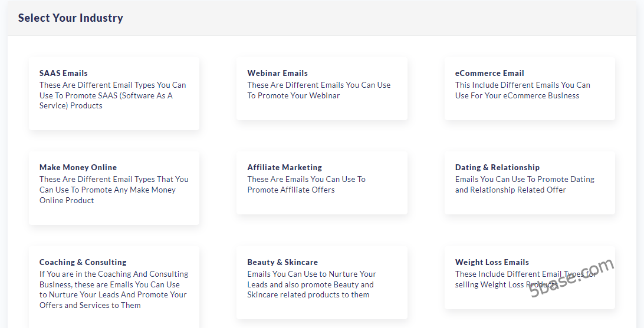Click the 'Select Your Industry' page heading
This screenshot has height=328, width=644.
point(70,18)
